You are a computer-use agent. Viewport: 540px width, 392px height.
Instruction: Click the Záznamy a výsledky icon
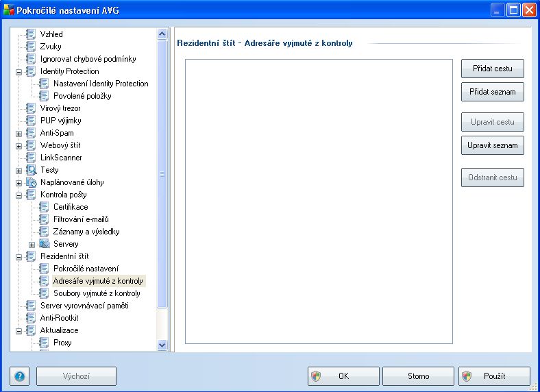[44, 232]
